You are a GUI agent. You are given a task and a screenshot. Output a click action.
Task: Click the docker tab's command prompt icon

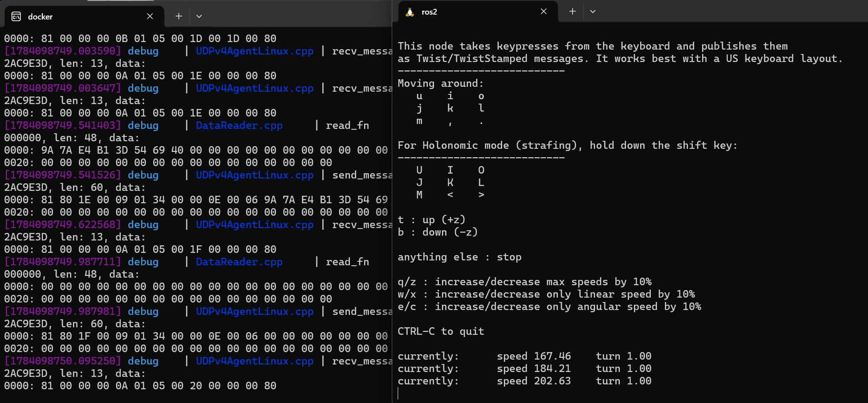click(x=16, y=16)
